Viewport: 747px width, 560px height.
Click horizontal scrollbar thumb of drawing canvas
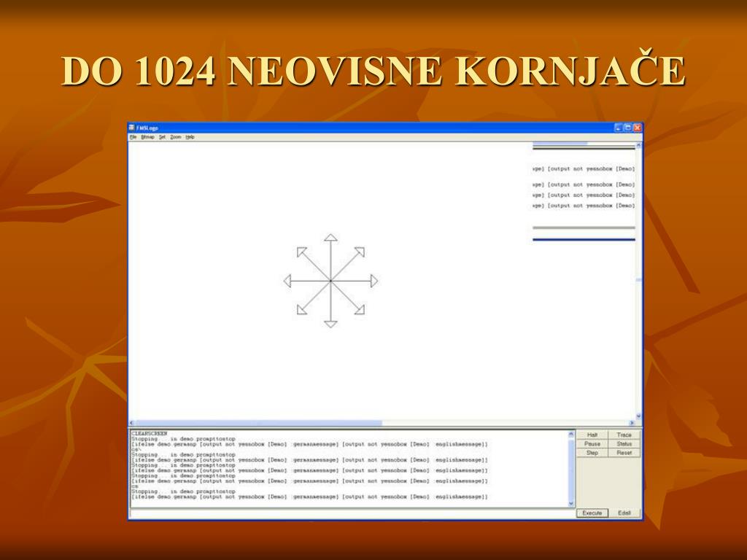click(259, 423)
